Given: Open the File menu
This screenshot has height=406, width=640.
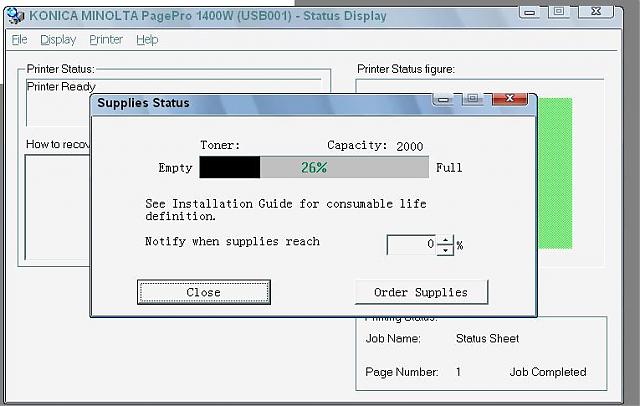Looking at the screenshot, I should tap(19, 39).
